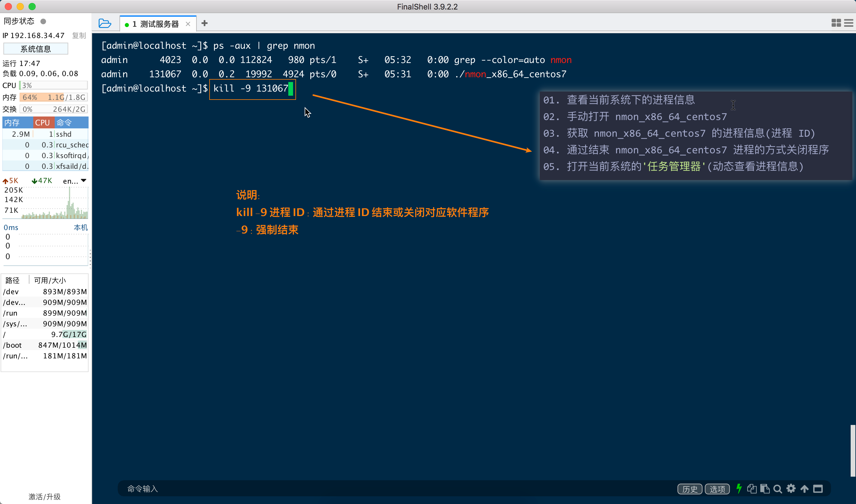The width and height of the screenshot is (856, 504).
Task: Click the upload arrow icon
Action: (804, 489)
